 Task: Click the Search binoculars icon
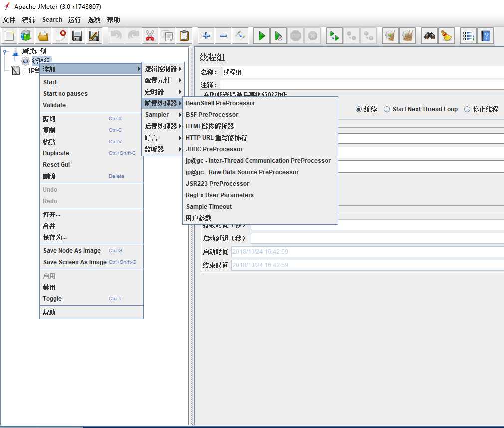tap(430, 36)
